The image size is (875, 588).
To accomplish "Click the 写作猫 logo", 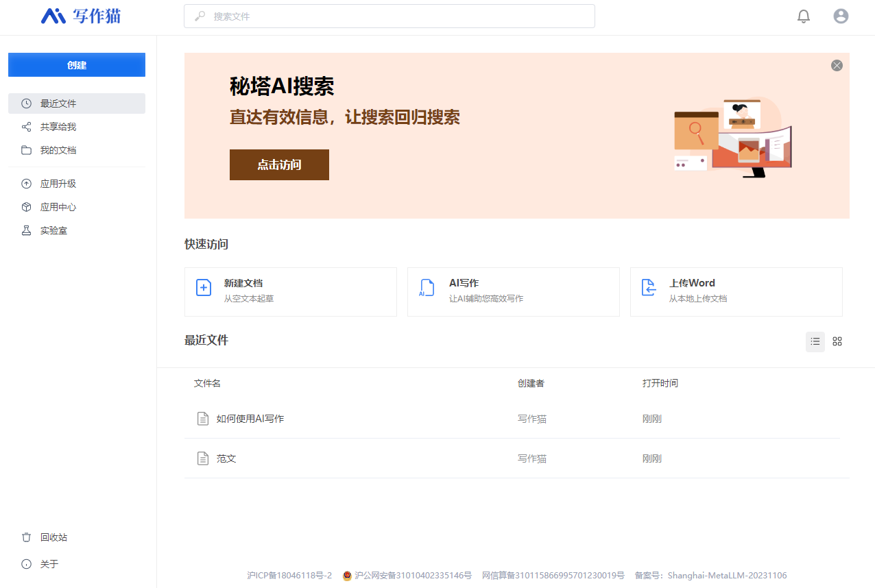I will (80, 16).
